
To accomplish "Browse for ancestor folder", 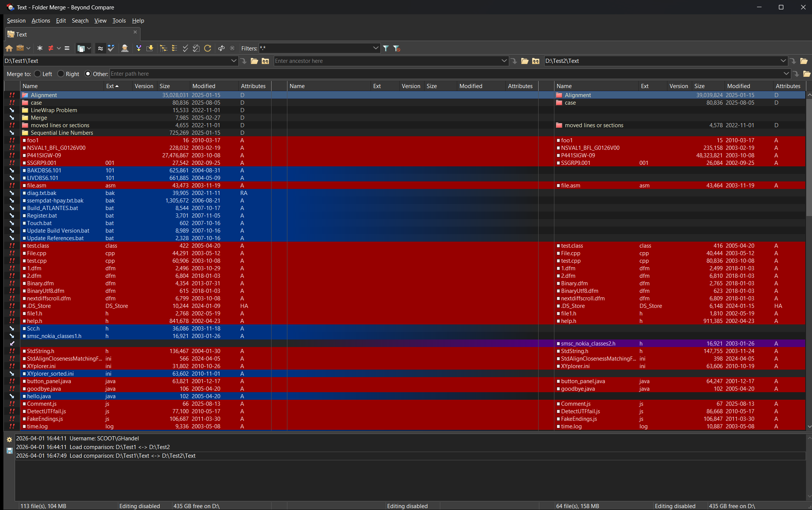I will 525,61.
